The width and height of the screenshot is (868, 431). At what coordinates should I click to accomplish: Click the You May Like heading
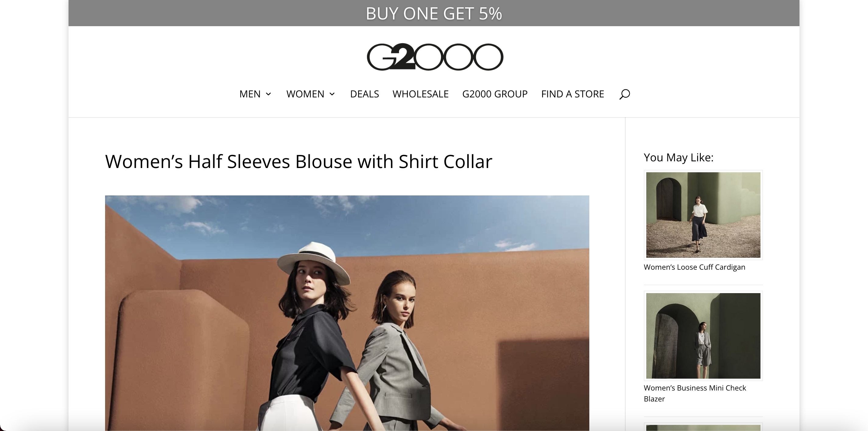pyautogui.click(x=679, y=157)
